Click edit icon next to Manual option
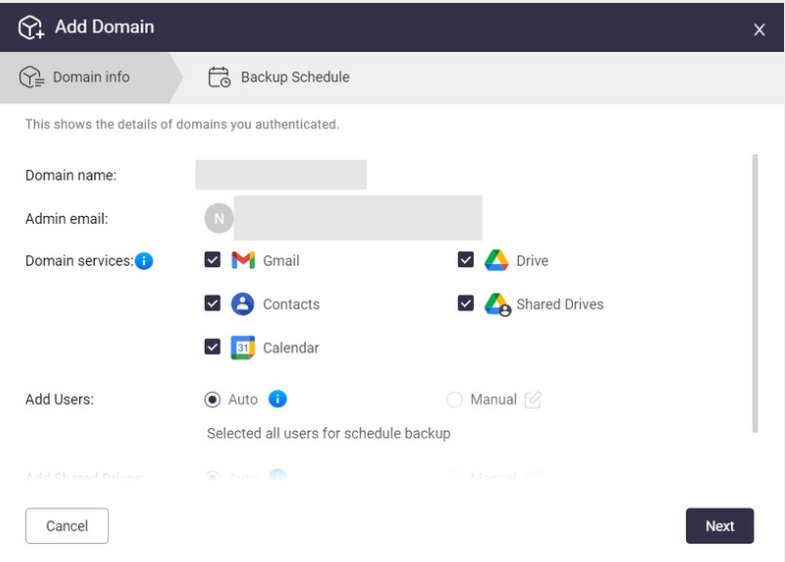Screen dimensions: 785x562 [x=533, y=400]
